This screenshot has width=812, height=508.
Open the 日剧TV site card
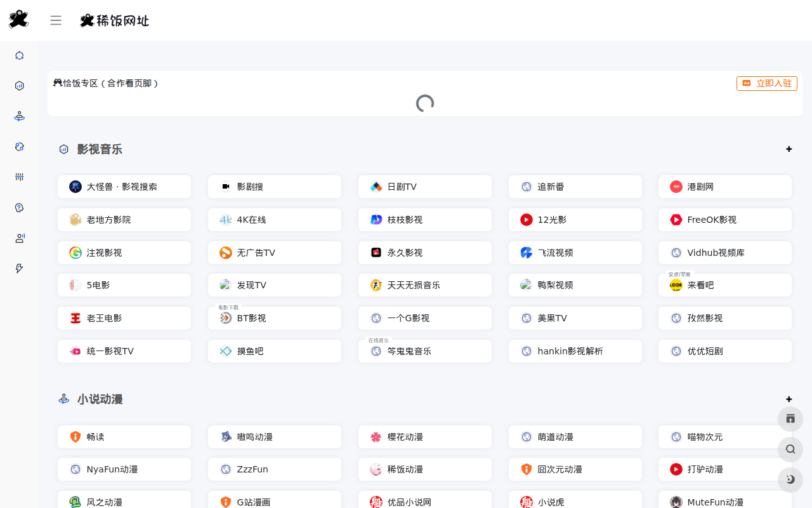[425, 187]
